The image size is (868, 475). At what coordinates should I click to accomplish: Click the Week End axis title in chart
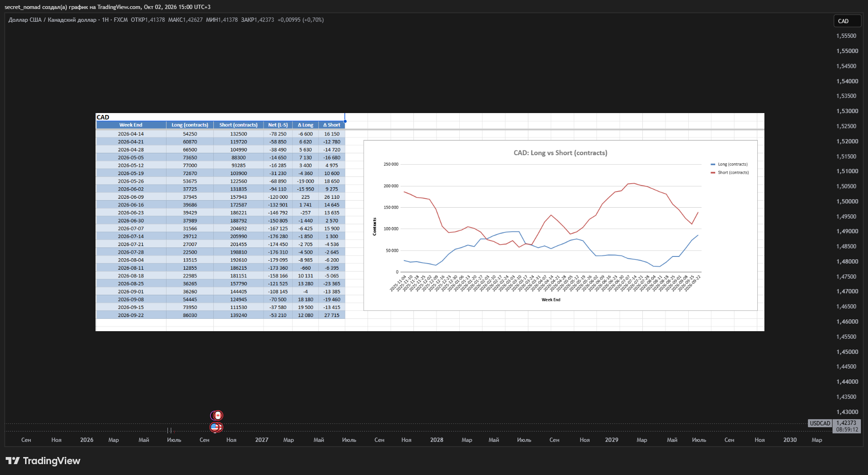coord(551,300)
